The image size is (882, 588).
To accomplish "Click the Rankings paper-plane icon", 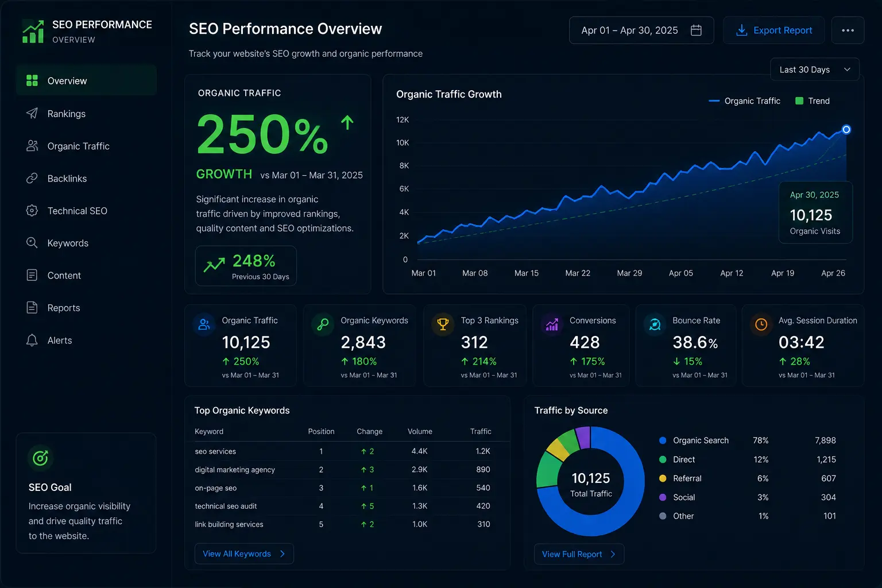I will 32,113.
